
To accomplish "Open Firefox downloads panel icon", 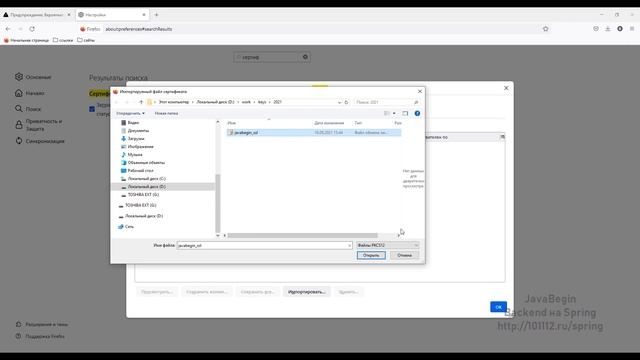I will [x=608, y=29].
